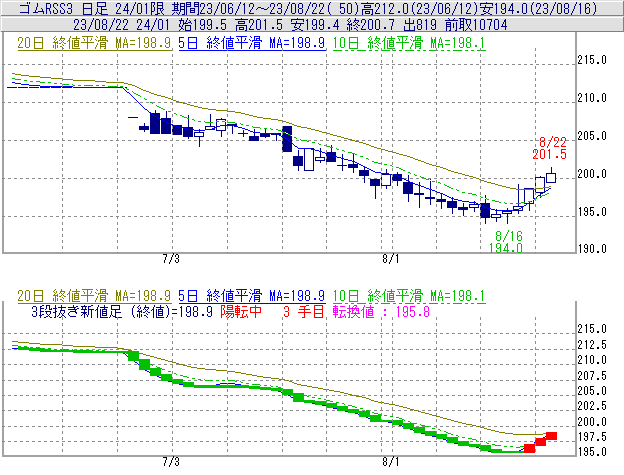
Task: Click the 8/1 date on lower chart axis
Action: pyautogui.click(x=391, y=462)
